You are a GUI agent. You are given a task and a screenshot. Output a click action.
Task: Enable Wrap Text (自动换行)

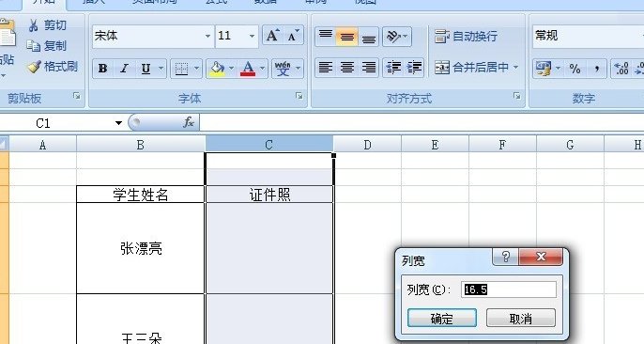pyautogui.click(x=466, y=36)
